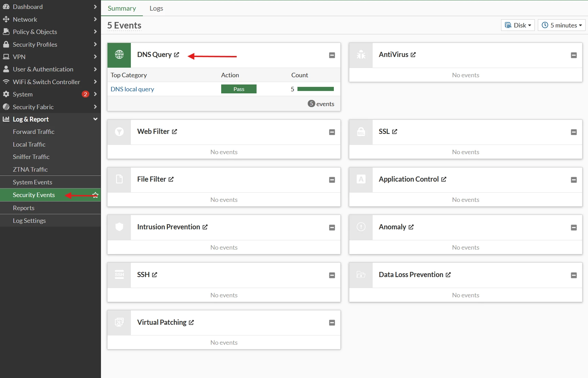
Task: Expand the Dashboard menu chevron
Action: [x=95, y=7]
